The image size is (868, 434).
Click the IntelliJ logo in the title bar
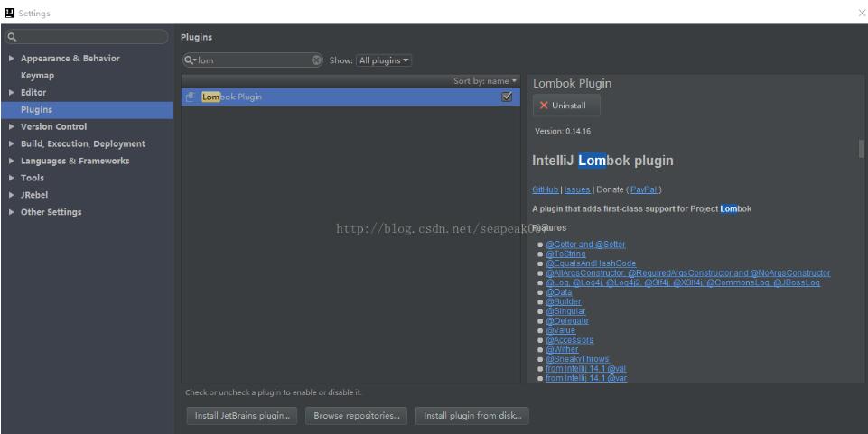pyautogui.click(x=9, y=13)
